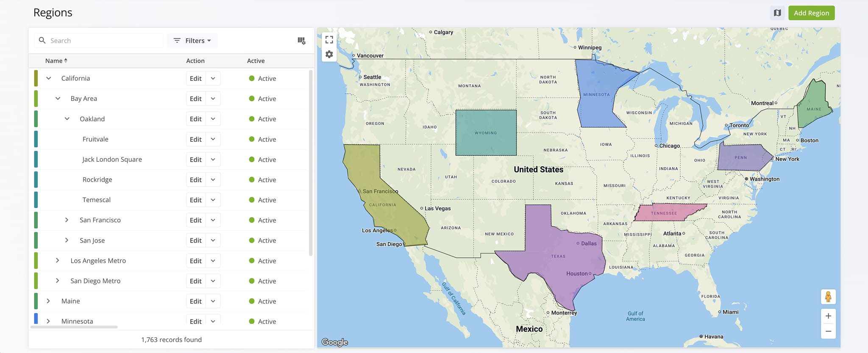This screenshot has height=353, width=868.
Task: Expand the Los Angeles Metro row
Action: 57,261
